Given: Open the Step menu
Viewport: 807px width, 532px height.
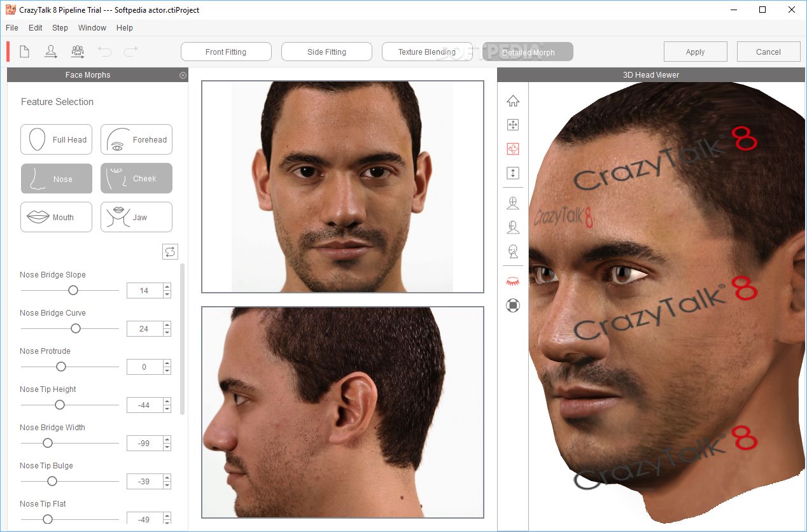Looking at the screenshot, I should coord(60,28).
